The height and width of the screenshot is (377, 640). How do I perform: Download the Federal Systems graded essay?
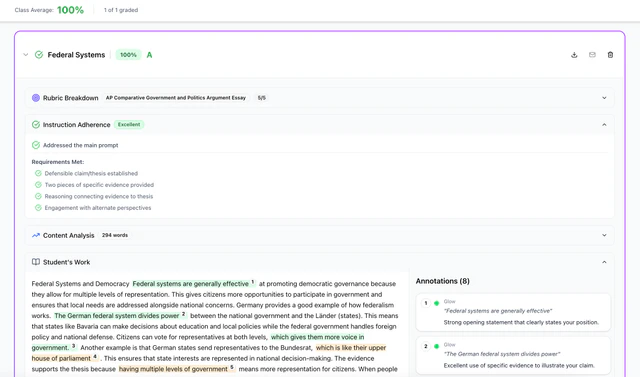[x=574, y=55]
